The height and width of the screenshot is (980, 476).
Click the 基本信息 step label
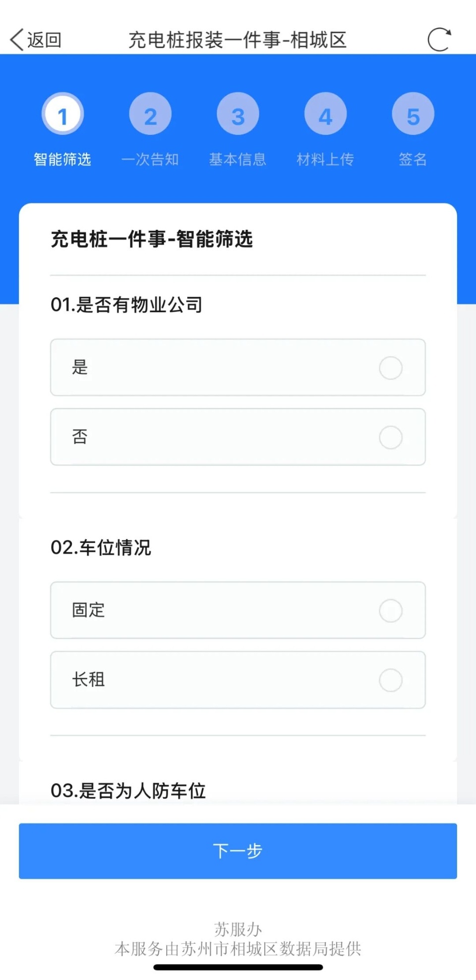[238, 159]
